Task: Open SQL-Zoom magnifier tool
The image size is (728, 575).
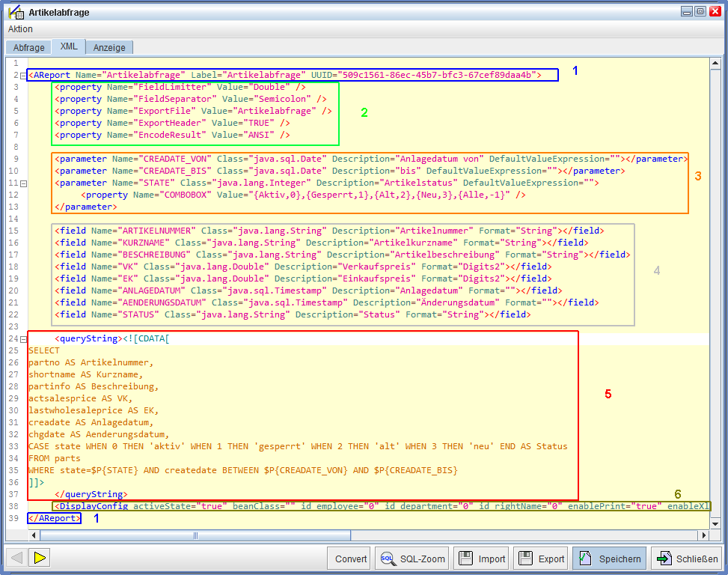Action: point(412,559)
